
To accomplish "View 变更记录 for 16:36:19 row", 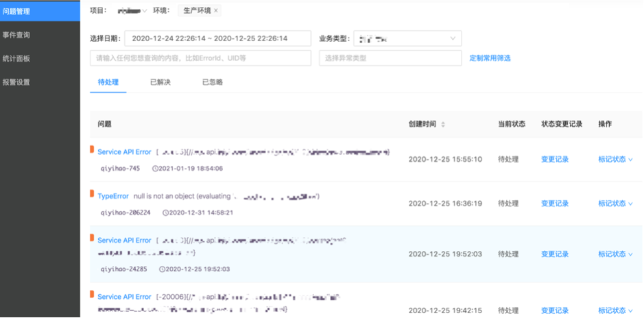I will [x=555, y=204].
